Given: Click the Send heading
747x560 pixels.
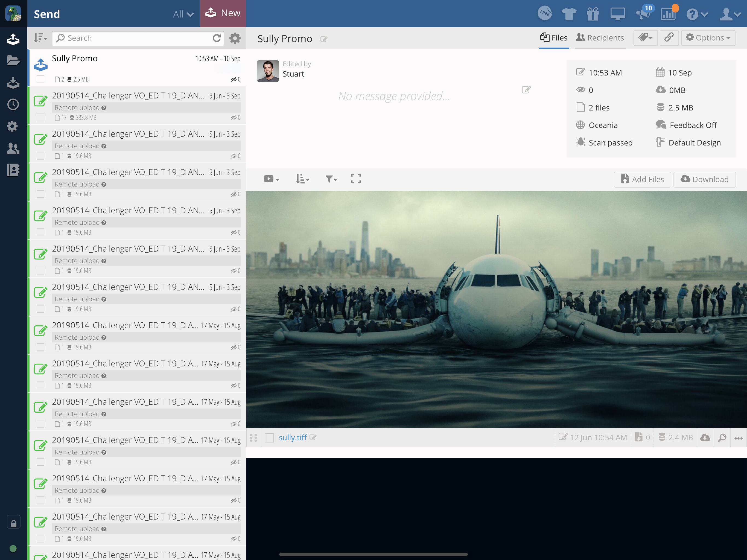Looking at the screenshot, I should pyautogui.click(x=47, y=14).
